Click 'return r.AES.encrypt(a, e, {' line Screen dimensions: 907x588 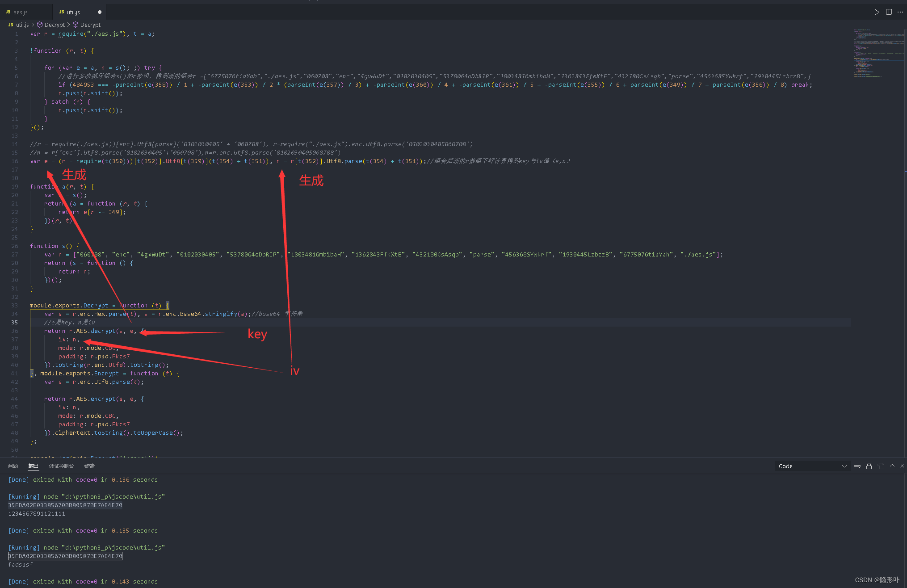point(94,399)
